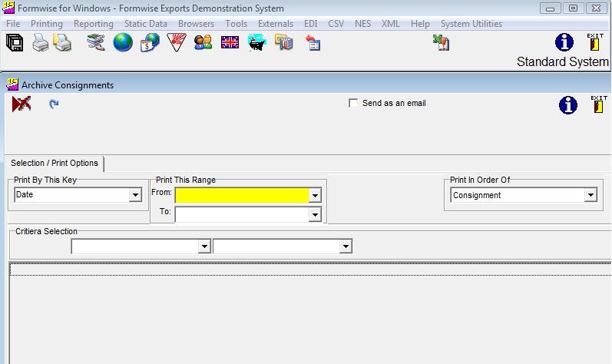612x364 pixels.
Task: Click the two people contacts icon
Action: click(203, 43)
